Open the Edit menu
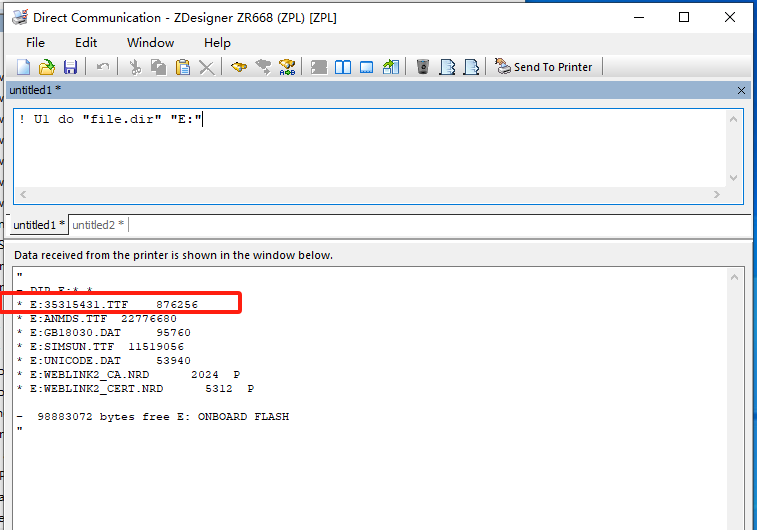 tap(86, 42)
